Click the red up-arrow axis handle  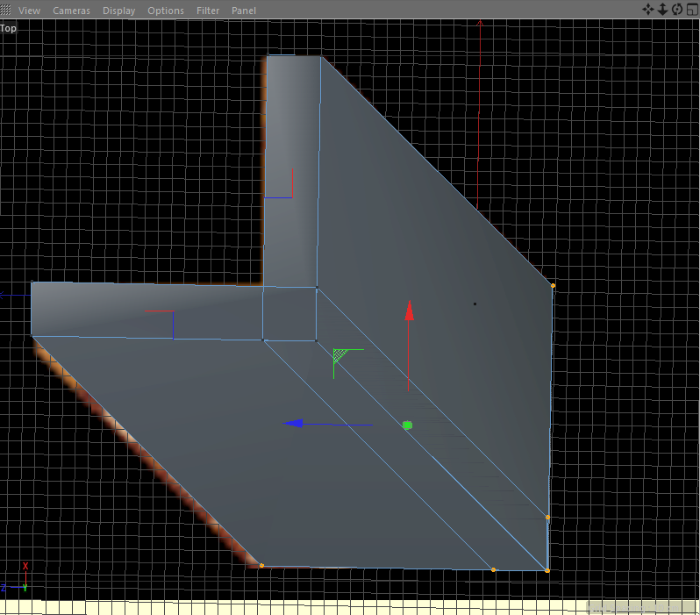coord(409,311)
